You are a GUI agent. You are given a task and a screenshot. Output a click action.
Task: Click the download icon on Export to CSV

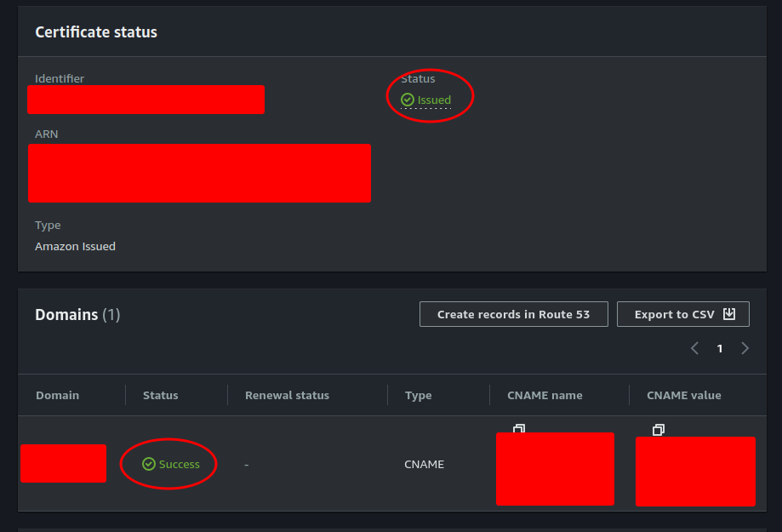click(729, 314)
